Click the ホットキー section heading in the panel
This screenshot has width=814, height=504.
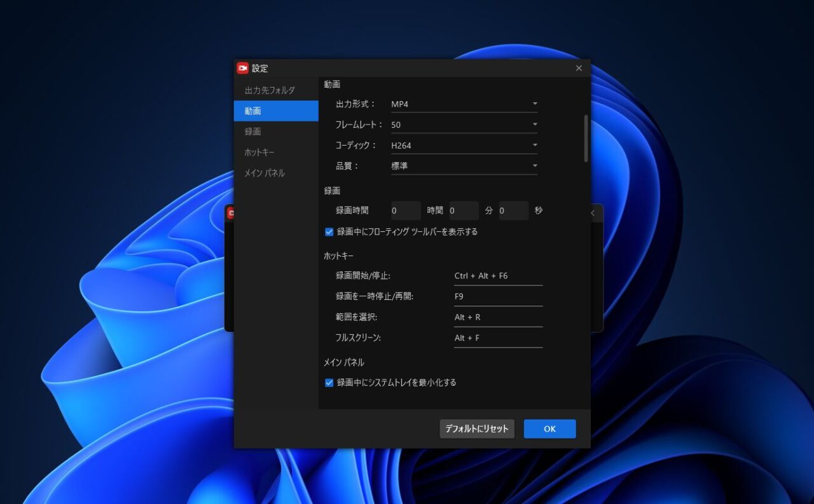[338, 255]
